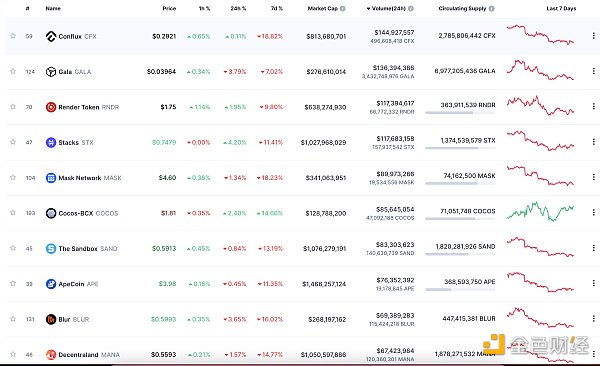
Task: Click the Market Cap info icon
Action: 342,8
